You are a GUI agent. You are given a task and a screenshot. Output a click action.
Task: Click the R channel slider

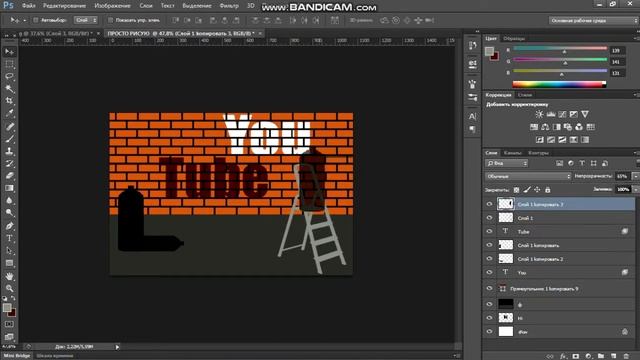560,49
